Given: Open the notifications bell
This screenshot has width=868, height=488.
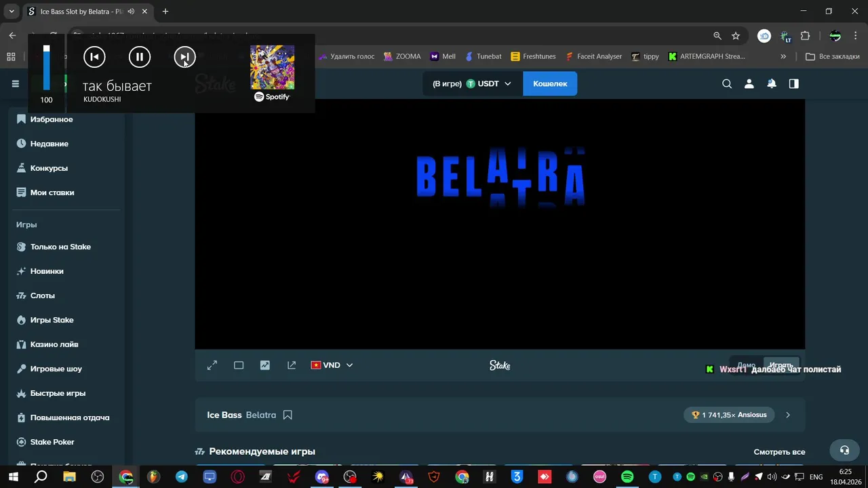Looking at the screenshot, I should [x=772, y=84].
